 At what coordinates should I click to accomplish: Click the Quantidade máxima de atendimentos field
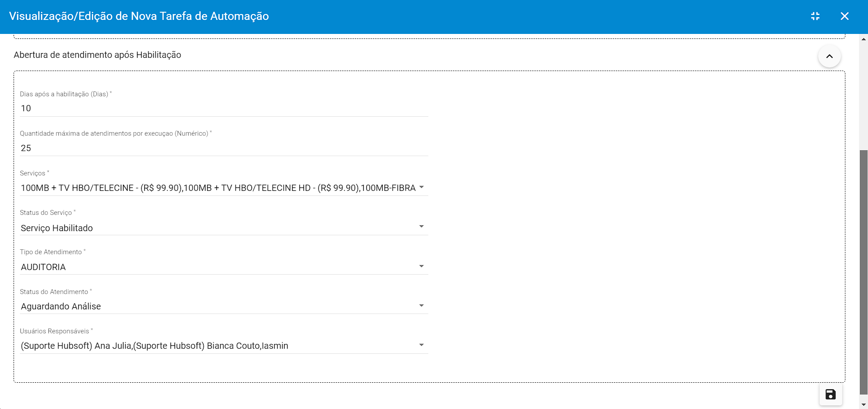pyautogui.click(x=223, y=148)
